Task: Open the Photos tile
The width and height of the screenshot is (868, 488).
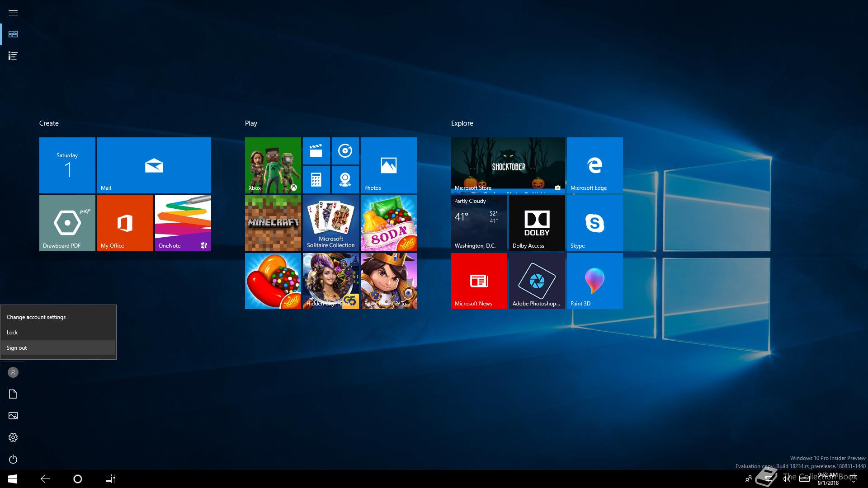Action: coord(389,165)
